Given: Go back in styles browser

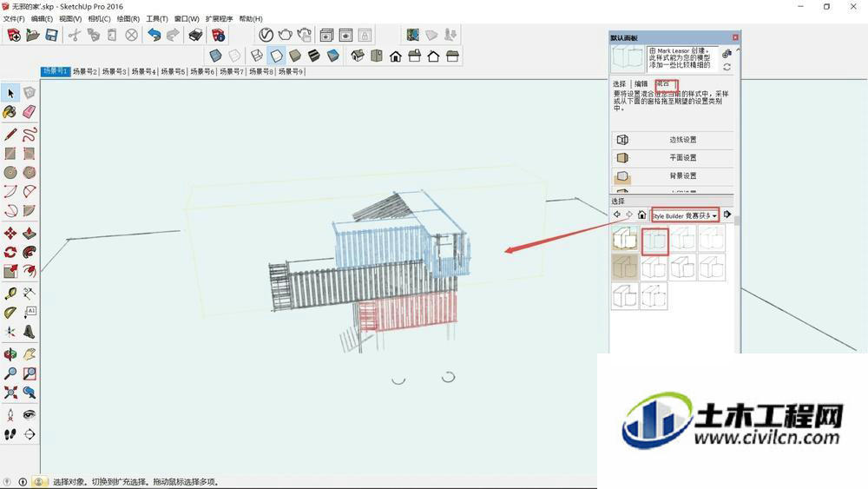Looking at the screenshot, I should coord(616,215).
